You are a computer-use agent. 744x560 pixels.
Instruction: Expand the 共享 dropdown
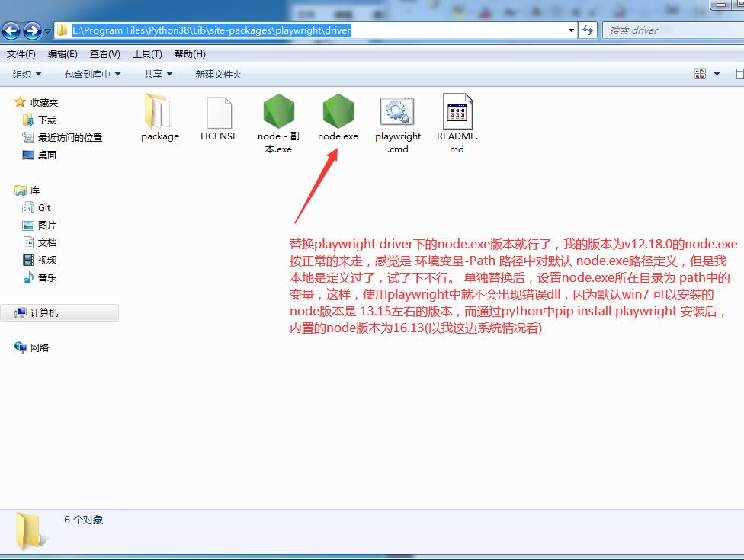tap(158, 74)
